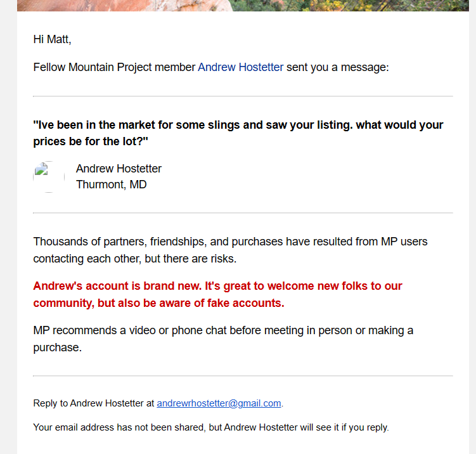Click the red brand new account warning
This screenshot has height=454, width=476.
click(217, 294)
